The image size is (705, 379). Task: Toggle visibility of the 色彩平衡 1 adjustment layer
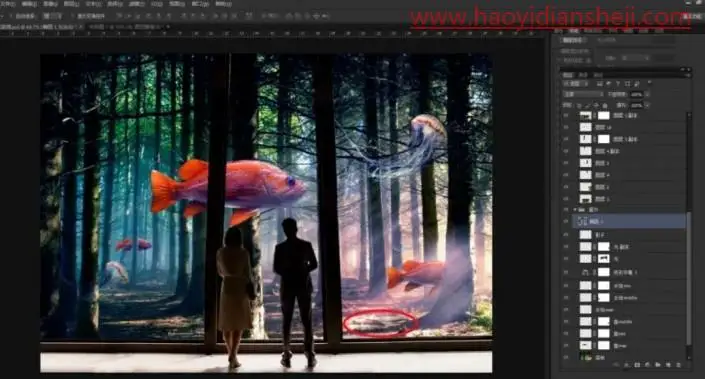click(x=566, y=272)
